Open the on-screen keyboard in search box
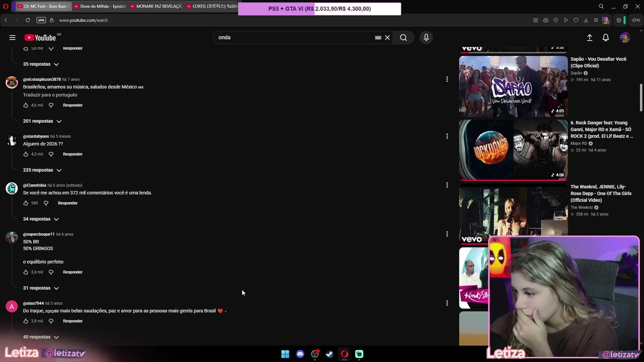This screenshot has height=362, width=644. click(x=378, y=38)
